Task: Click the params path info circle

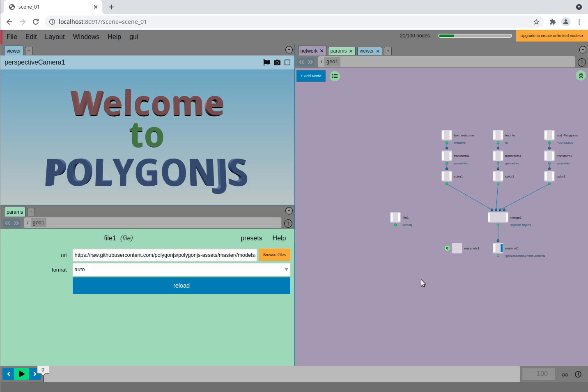Action: 288,224
